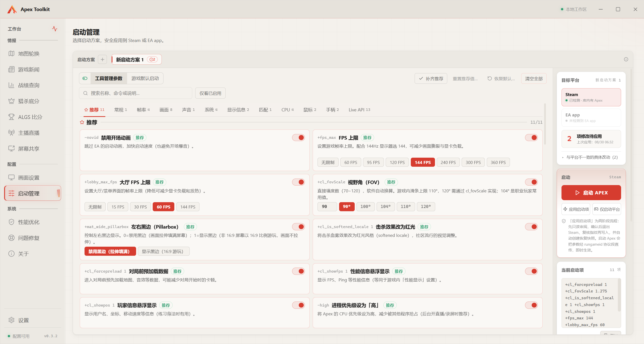Click the search name/command input field
The width and height of the screenshot is (644, 344).
(x=136, y=93)
